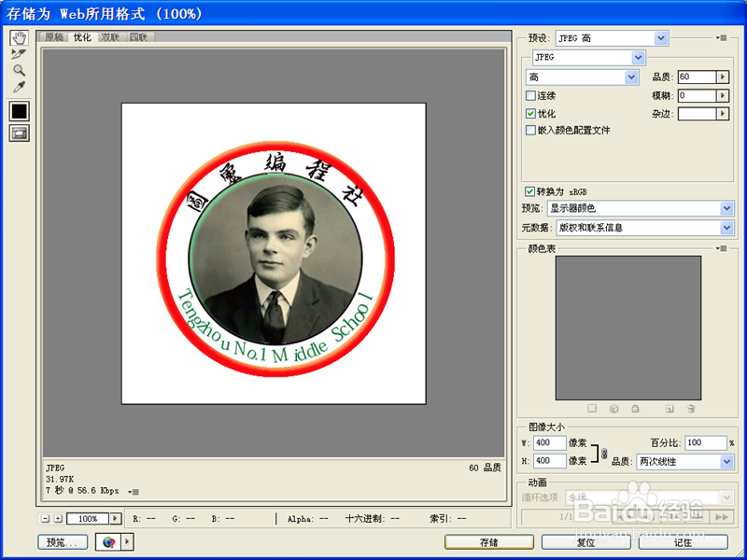The height and width of the screenshot is (560, 747).
Task: Click the browser preview icon
Action: point(109,542)
